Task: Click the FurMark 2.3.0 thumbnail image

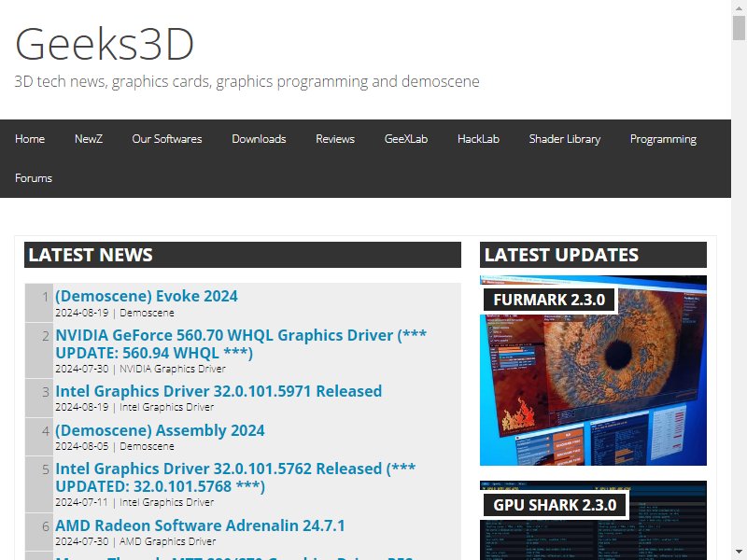Action: [593, 371]
